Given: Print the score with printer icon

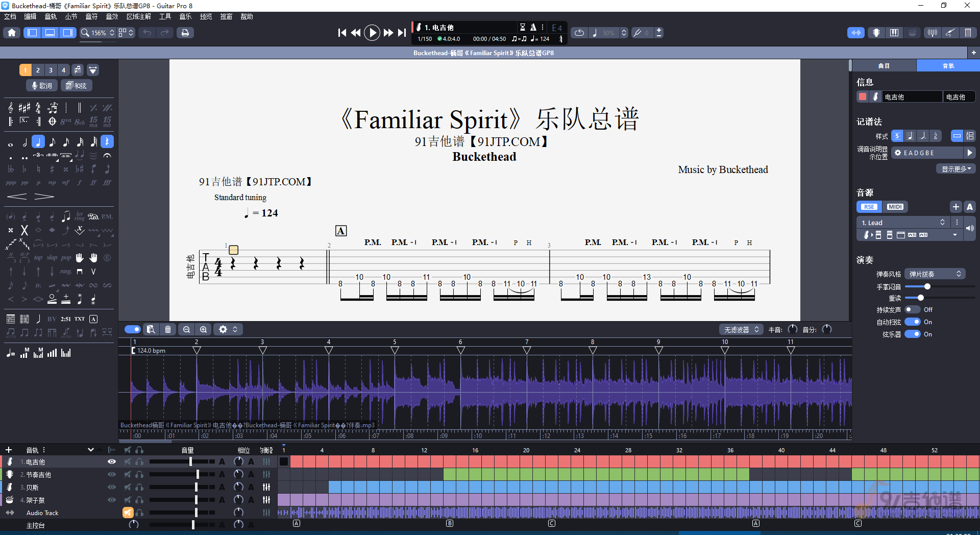Looking at the screenshot, I should pyautogui.click(x=185, y=33).
